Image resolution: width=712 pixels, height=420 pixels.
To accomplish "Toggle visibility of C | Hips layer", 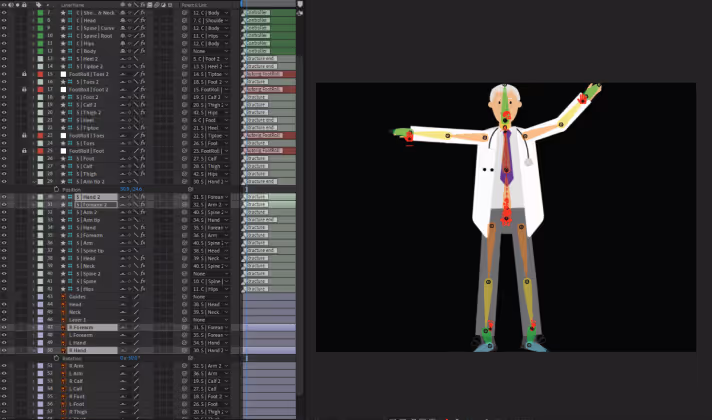I will (4, 44).
